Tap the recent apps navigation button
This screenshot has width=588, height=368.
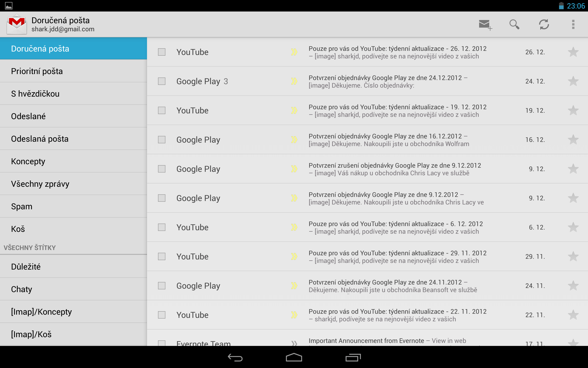[353, 357]
